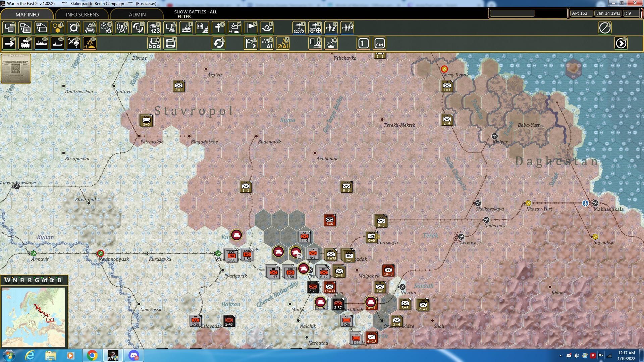Click the bomber crosshairs Y icon
644x362 pixels.
click(x=315, y=28)
